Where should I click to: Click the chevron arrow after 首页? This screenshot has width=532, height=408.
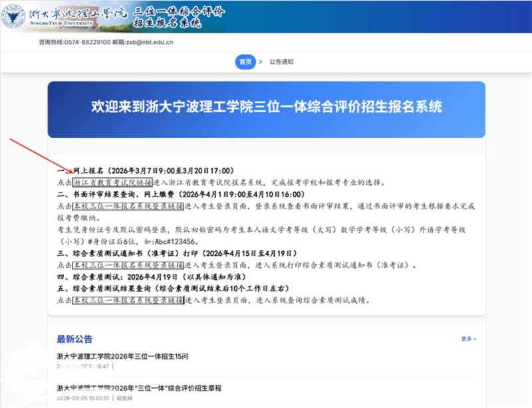tap(261, 62)
